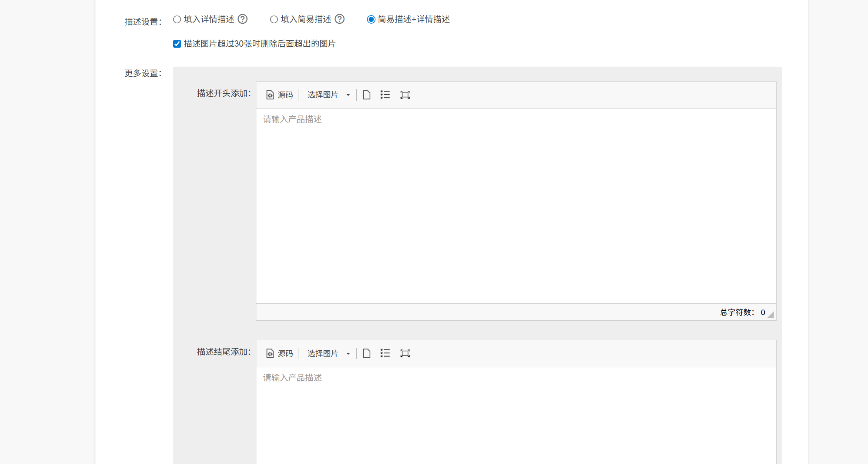The image size is (868, 464).
Task: Click 源码 source button in 描述结尾添加 editor
Action: [x=279, y=353]
